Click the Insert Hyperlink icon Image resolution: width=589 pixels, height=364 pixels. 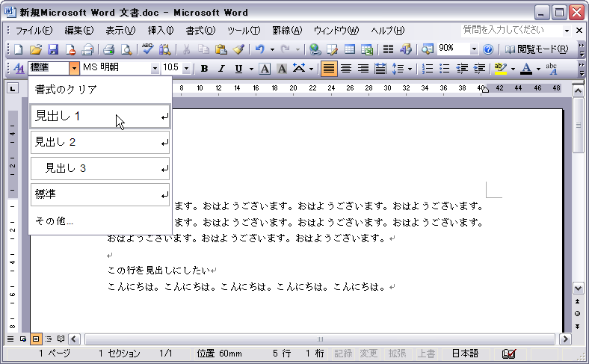coord(315,49)
